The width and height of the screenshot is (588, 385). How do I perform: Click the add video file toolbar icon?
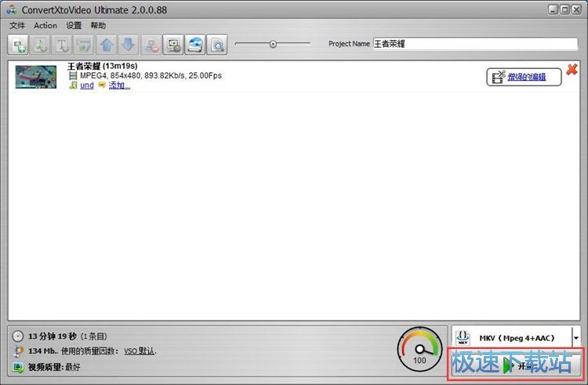point(18,45)
